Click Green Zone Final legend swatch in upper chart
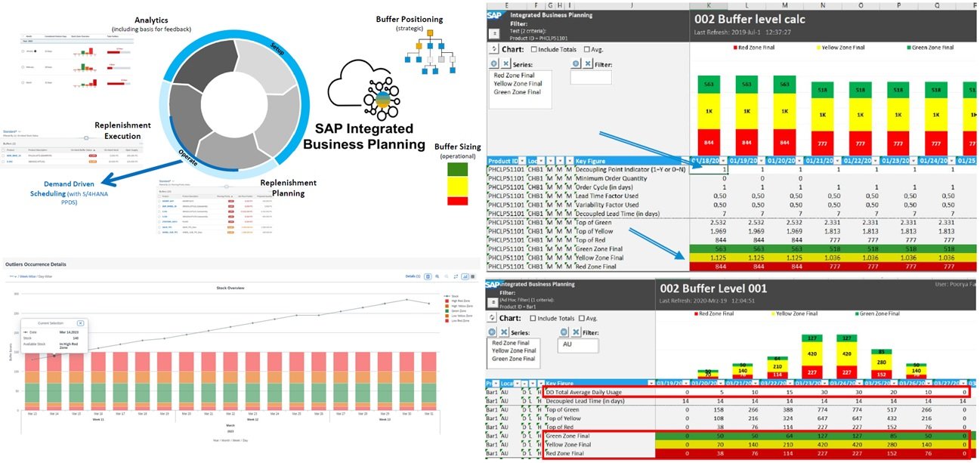 click(x=909, y=48)
